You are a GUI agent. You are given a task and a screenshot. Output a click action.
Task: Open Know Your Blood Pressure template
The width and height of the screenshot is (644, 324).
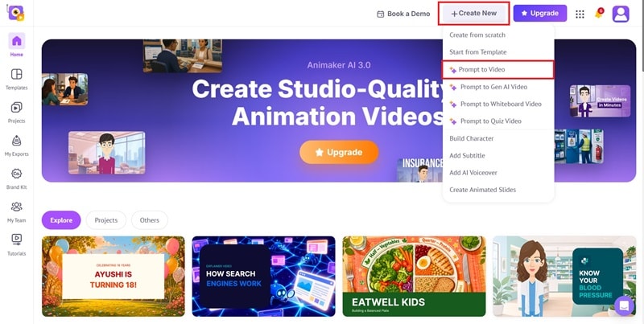[564, 276]
